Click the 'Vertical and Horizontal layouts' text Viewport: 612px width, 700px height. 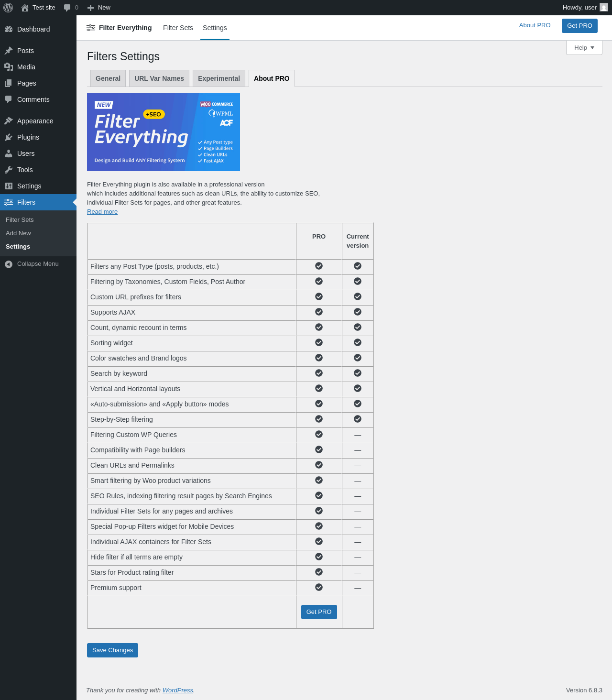pyautogui.click(x=135, y=389)
